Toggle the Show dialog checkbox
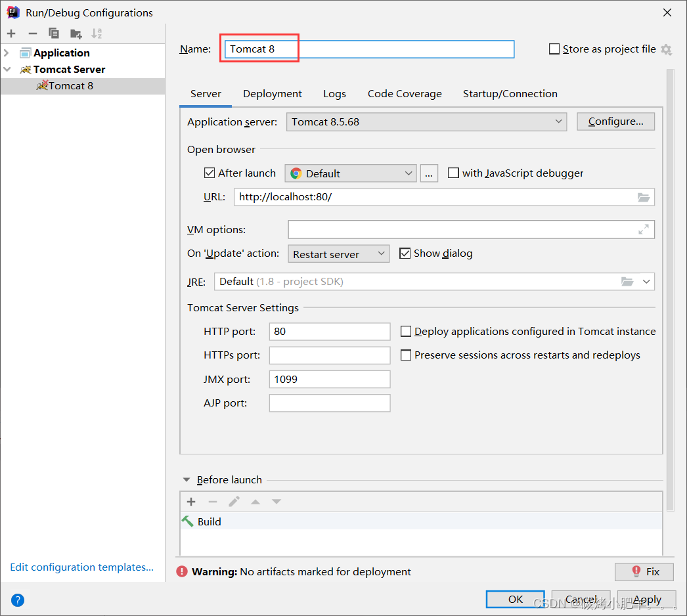This screenshot has height=616, width=687. (x=405, y=253)
